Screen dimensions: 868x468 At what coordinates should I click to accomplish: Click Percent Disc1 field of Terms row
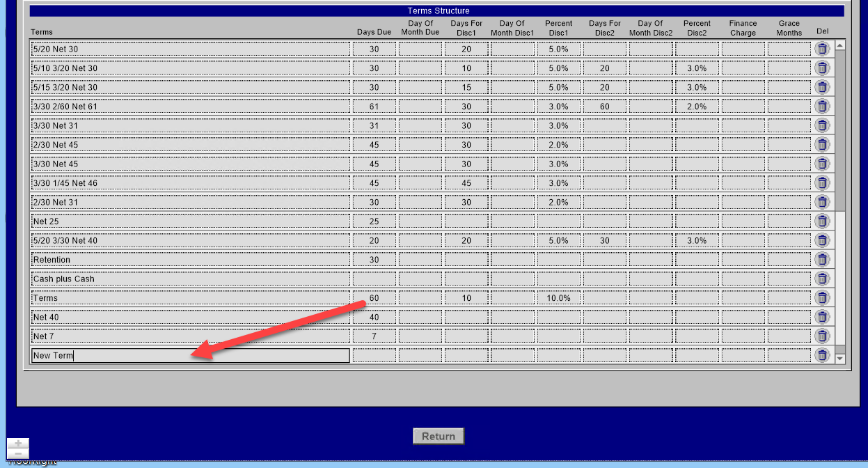point(559,298)
